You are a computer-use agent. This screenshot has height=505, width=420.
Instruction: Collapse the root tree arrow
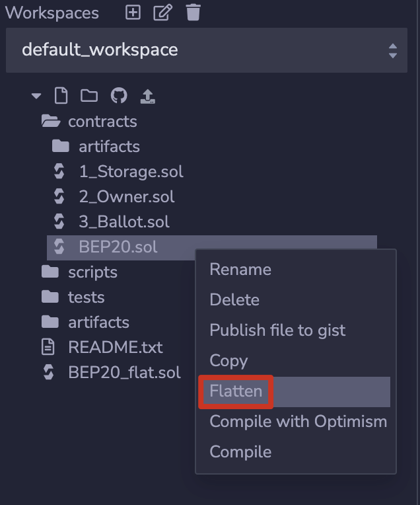pyautogui.click(x=36, y=97)
